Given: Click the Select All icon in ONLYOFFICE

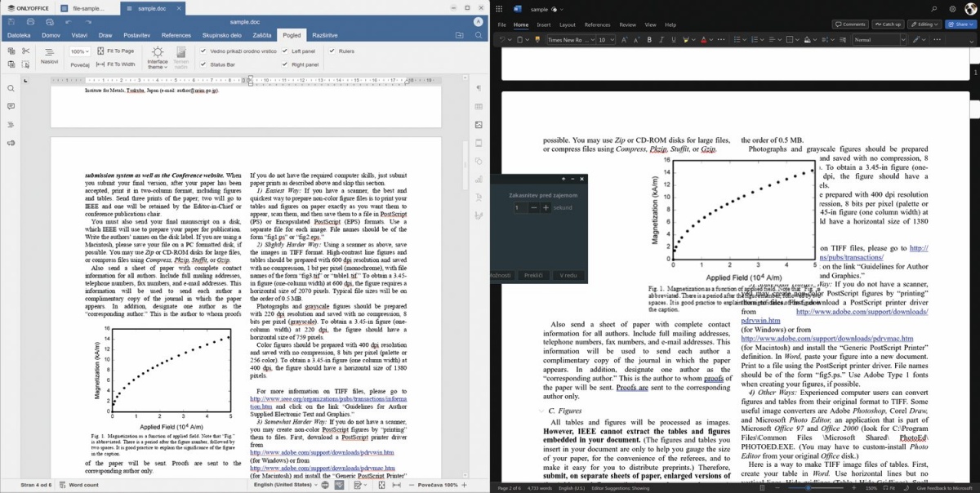Looking at the screenshot, I should point(26,64).
